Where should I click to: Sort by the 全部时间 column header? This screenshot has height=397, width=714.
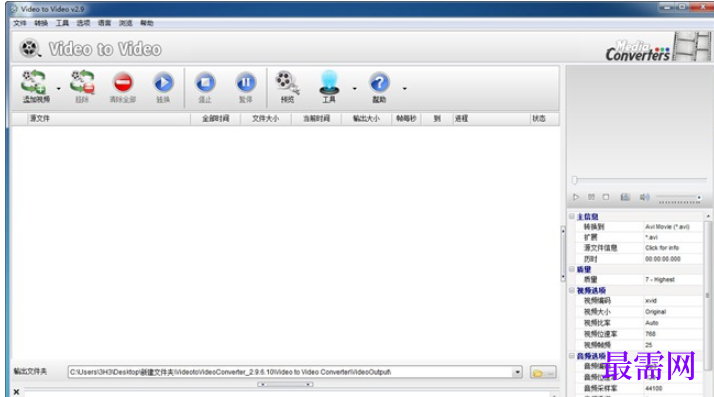pyautogui.click(x=215, y=118)
